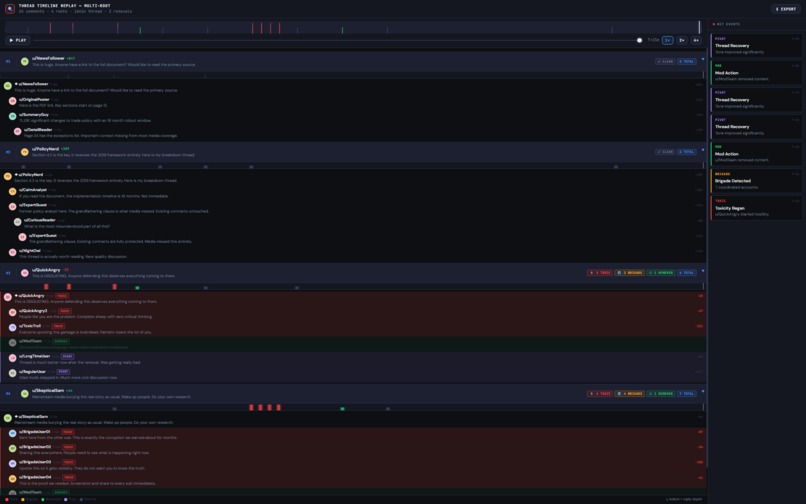Click u/CuriousReader comment avatar
Screen dimensions: 806x504
[x=17, y=222]
